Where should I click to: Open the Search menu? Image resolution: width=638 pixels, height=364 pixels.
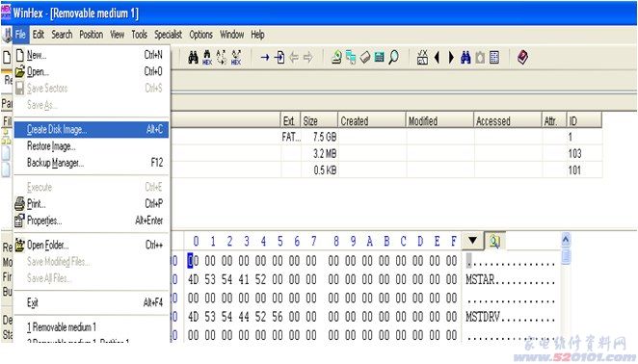click(62, 35)
